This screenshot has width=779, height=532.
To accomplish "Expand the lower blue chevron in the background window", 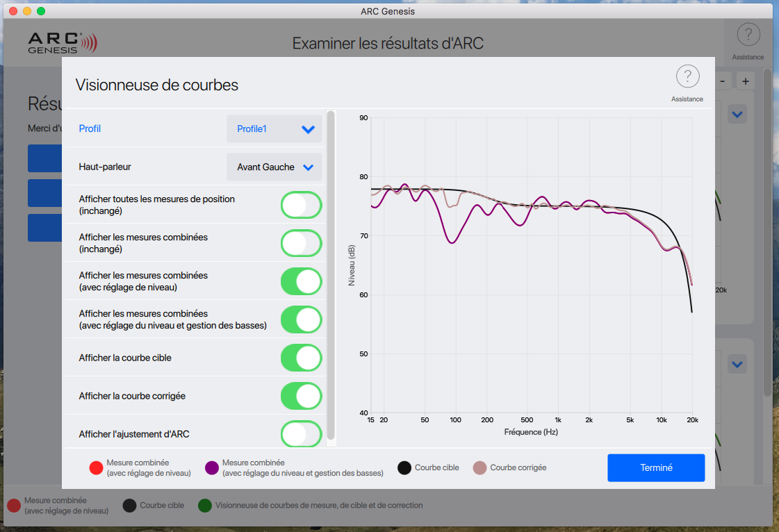I will 737,364.
